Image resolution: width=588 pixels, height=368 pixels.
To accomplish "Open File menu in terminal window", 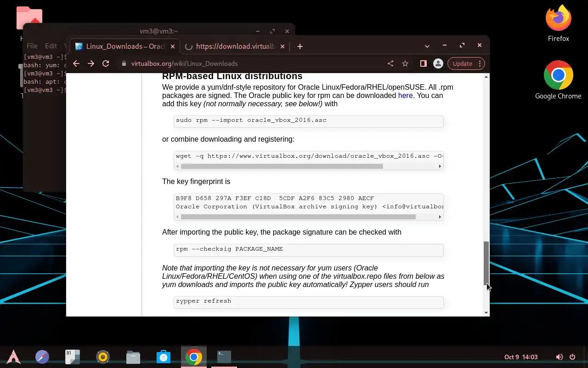I will tap(32, 46).
